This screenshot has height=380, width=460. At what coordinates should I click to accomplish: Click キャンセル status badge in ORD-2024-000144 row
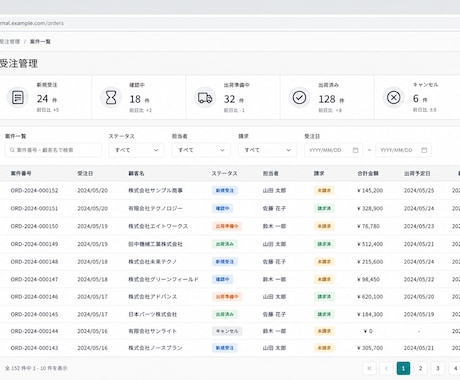pos(227,331)
